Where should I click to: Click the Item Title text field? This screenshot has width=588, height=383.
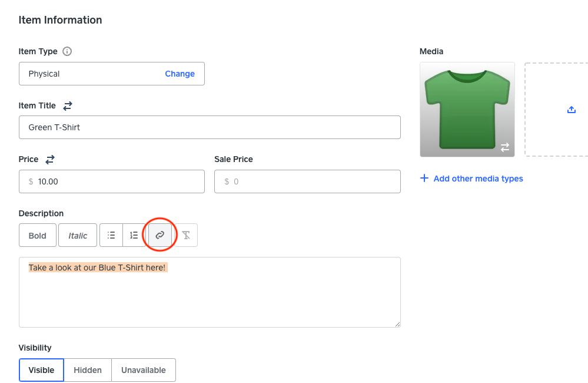tap(210, 127)
